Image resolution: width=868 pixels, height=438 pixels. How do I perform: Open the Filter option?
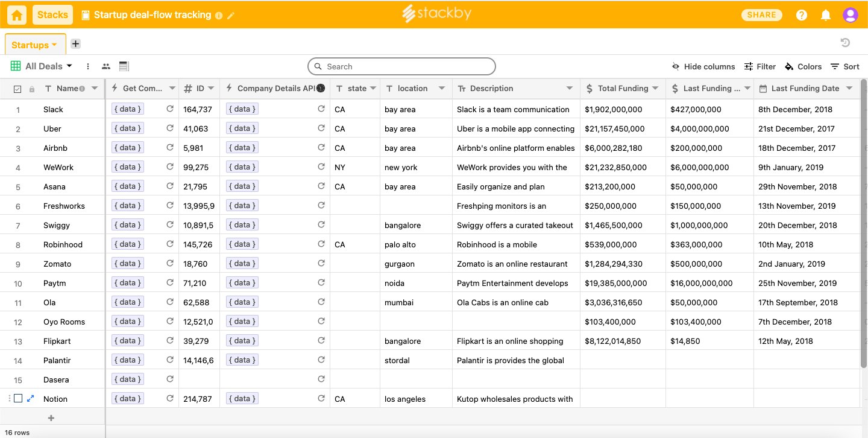(x=760, y=66)
